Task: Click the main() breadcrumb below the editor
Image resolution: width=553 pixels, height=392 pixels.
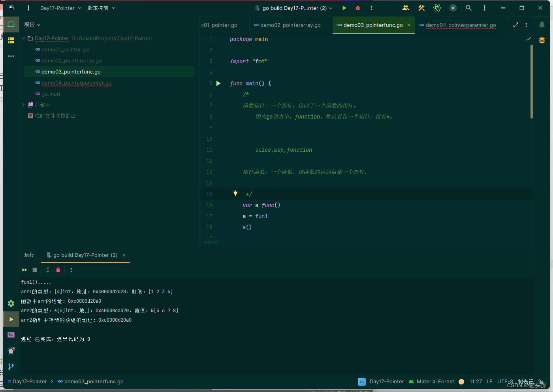Action: click(211, 242)
